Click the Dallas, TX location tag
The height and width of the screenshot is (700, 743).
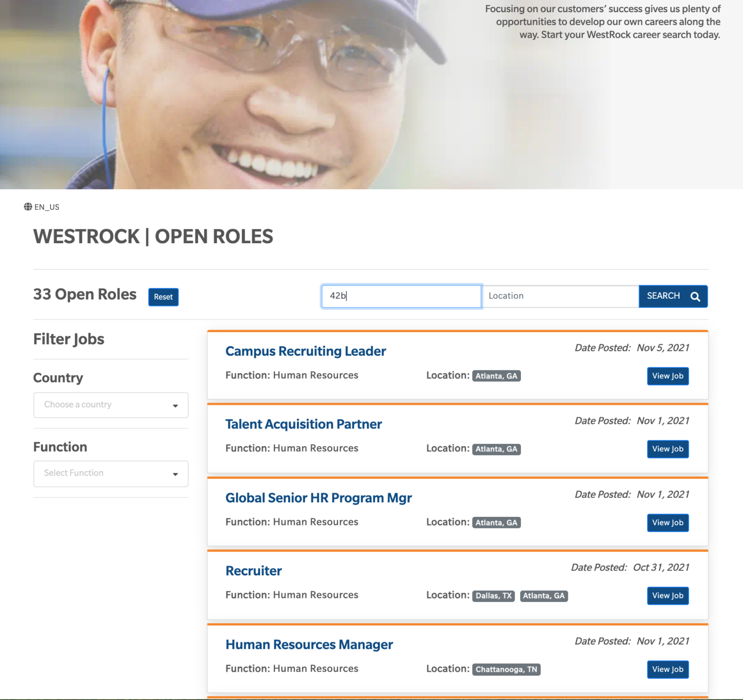click(x=493, y=596)
